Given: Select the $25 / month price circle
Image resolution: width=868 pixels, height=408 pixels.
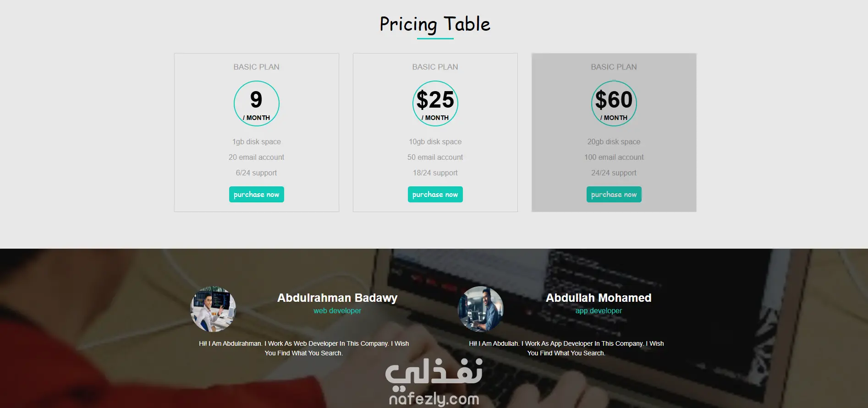Looking at the screenshot, I should (435, 103).
